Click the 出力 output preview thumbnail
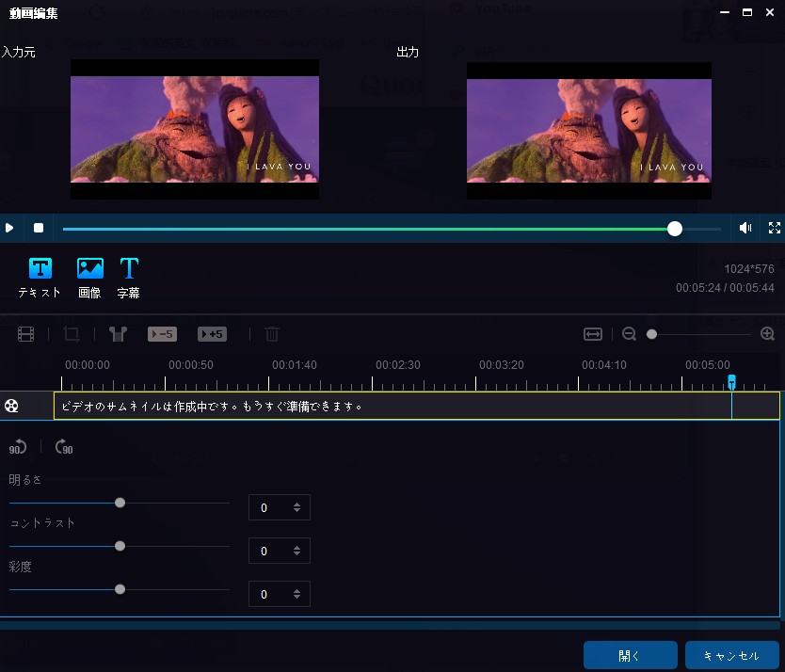This screenshot has height=672, width=785. click(x=589, y=131)
